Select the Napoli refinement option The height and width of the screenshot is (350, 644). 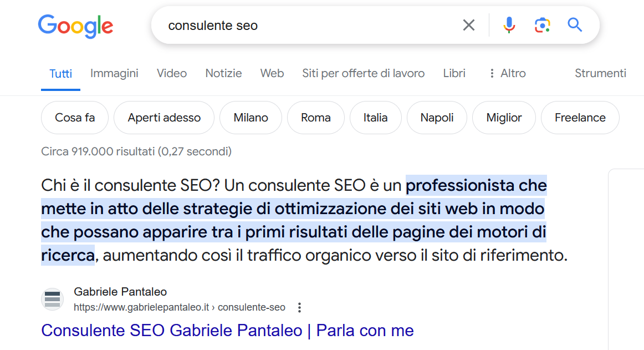[x=437, y=117]
